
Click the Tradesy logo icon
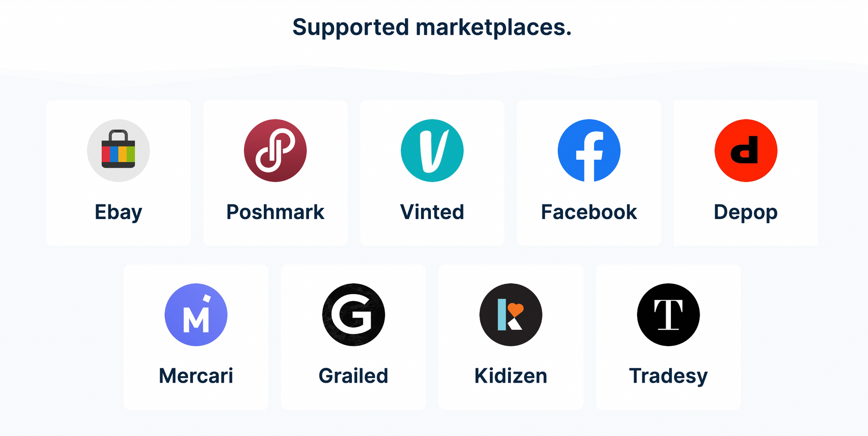668,315
